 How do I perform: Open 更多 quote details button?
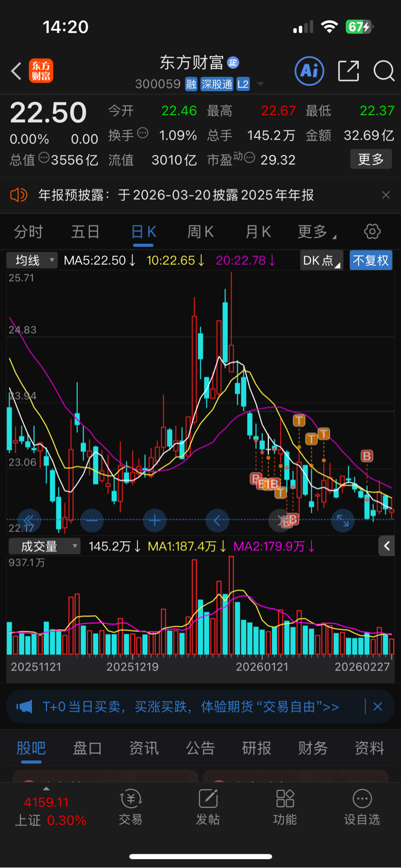[x=371, y=159]
